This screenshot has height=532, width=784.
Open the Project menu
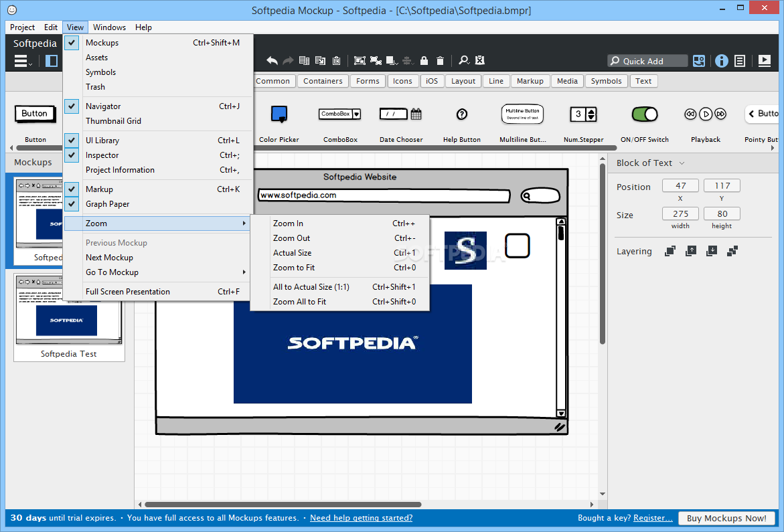22,27
